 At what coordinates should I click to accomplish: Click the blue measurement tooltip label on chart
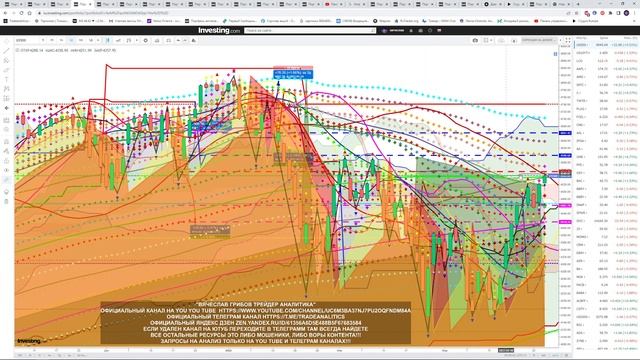coord(293,74)
